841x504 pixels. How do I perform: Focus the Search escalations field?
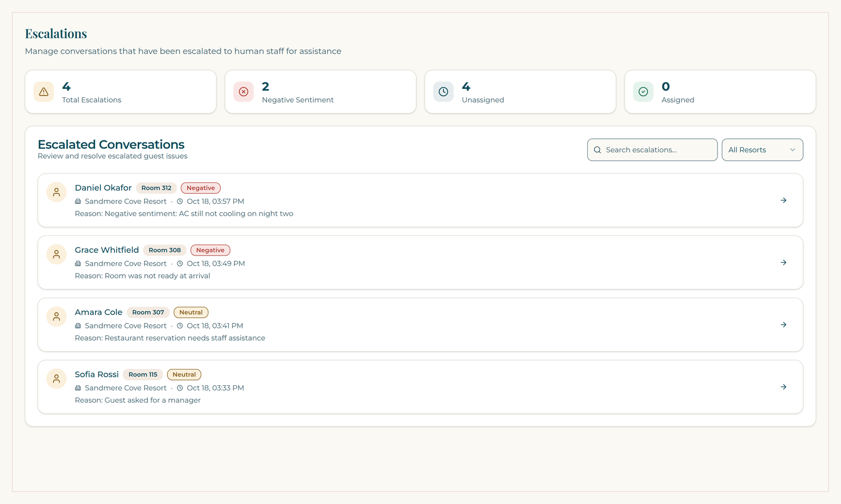[x=652, y=150]
